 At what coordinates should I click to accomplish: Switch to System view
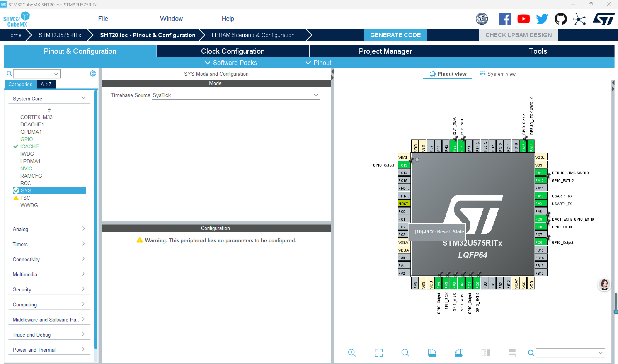coord(498,74)
